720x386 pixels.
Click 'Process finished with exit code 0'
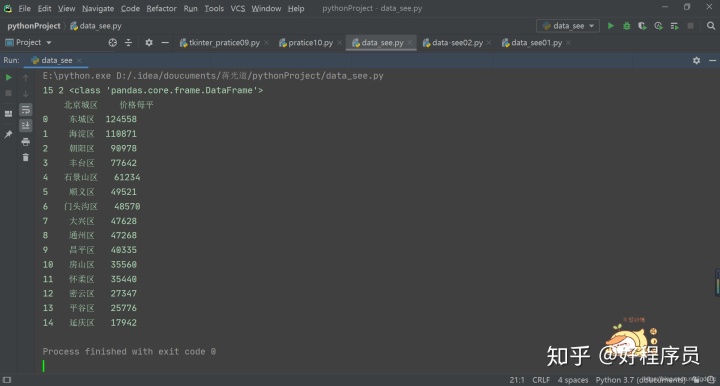tap(129, 352)
